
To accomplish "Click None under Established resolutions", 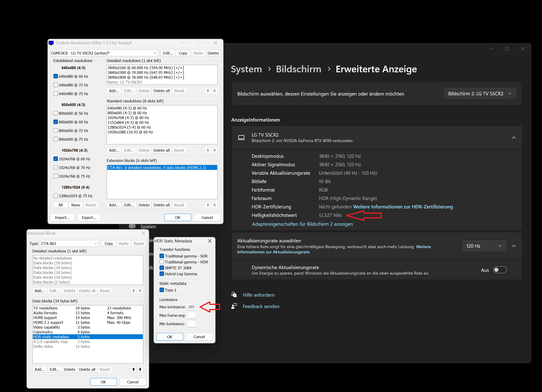I will [x=76, y=205].
